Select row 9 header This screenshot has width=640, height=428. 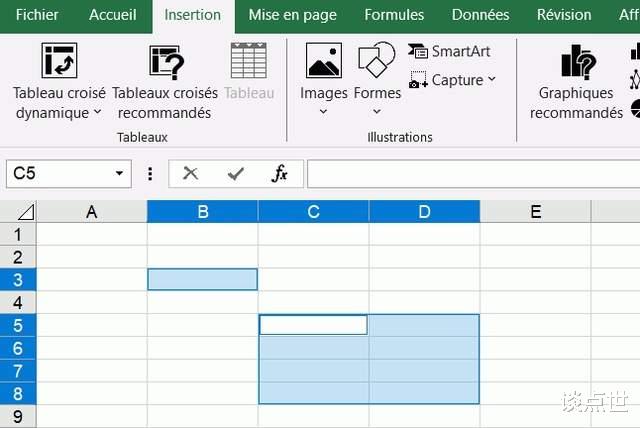pyautogui.click(x=17, y=415)
